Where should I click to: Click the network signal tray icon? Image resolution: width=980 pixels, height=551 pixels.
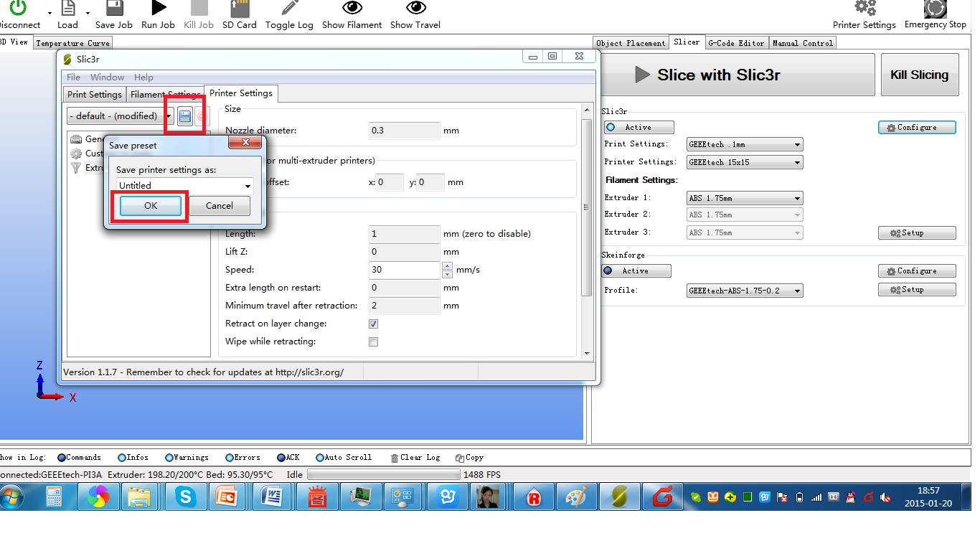816,496
